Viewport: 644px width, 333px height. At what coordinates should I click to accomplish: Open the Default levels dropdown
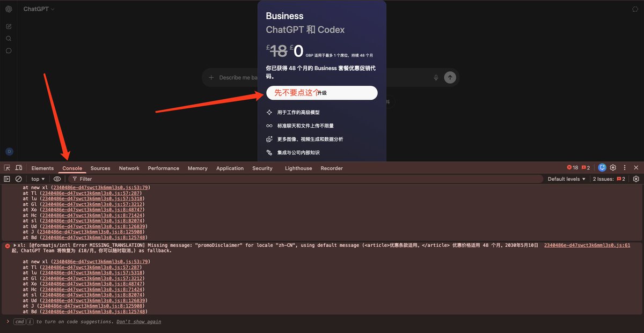click(x=567, y=179)
